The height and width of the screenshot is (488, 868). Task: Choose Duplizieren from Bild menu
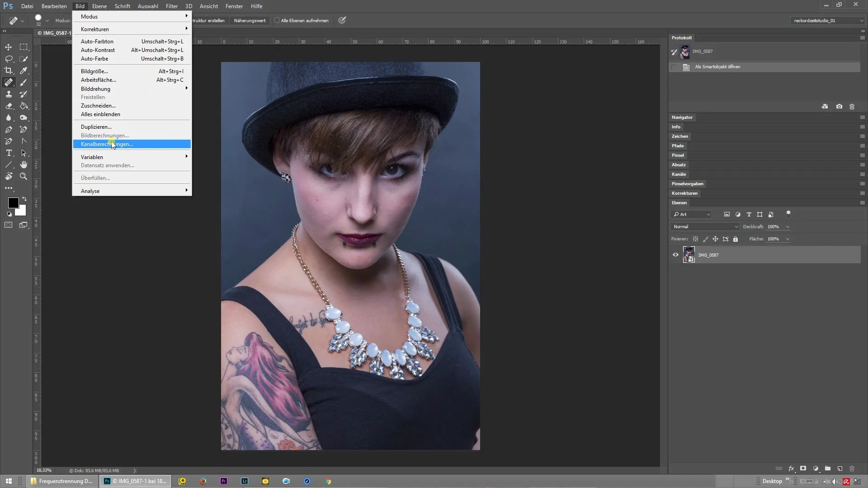(x=132, y=127)
